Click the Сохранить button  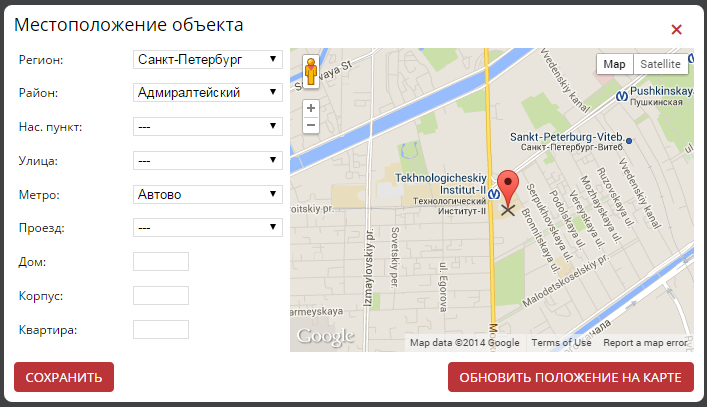coord(64,378)
